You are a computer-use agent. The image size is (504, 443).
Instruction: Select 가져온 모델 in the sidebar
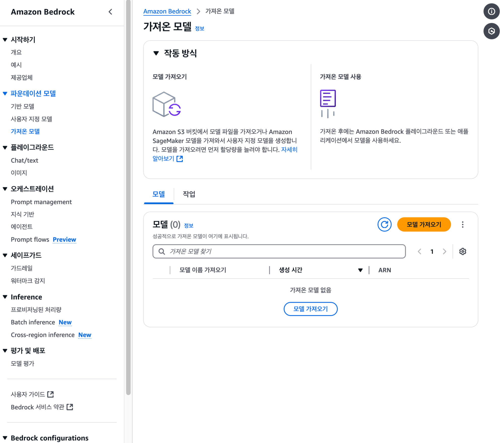point(25,131)
